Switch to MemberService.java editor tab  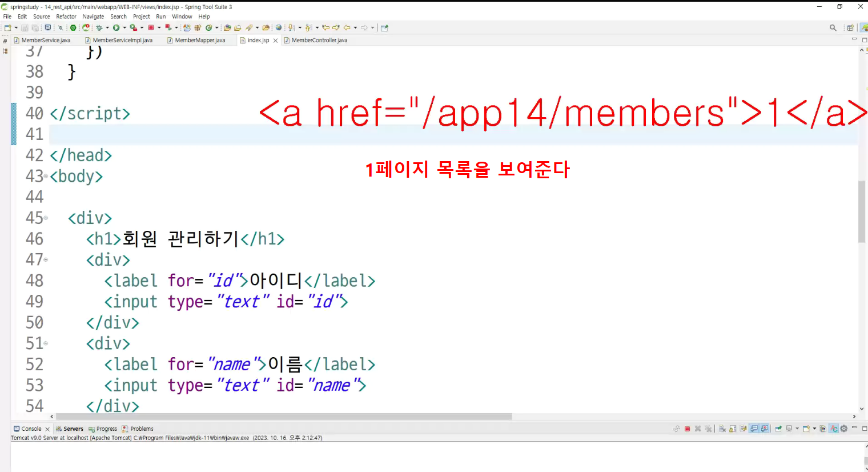(42, 40)
